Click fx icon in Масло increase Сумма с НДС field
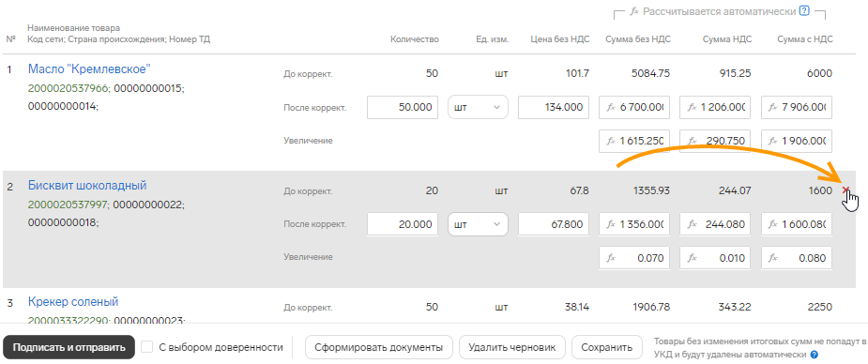Viewport: 868px width, 364px height. (774, 141)
